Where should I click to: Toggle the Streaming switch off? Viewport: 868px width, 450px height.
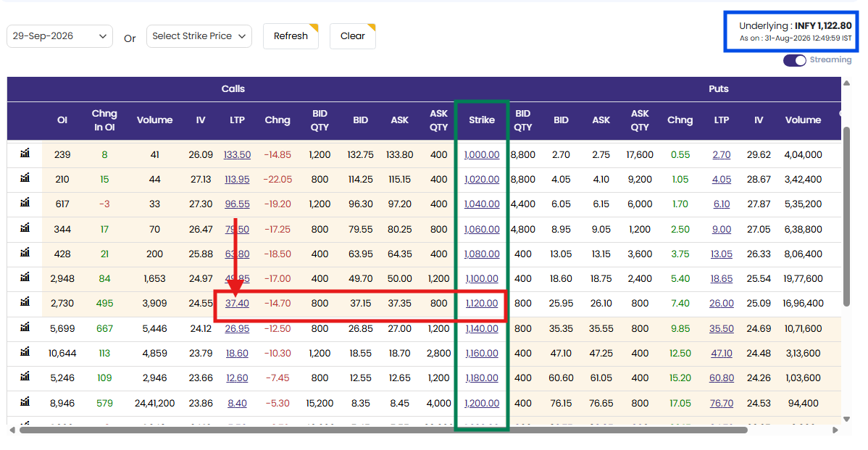794,60
